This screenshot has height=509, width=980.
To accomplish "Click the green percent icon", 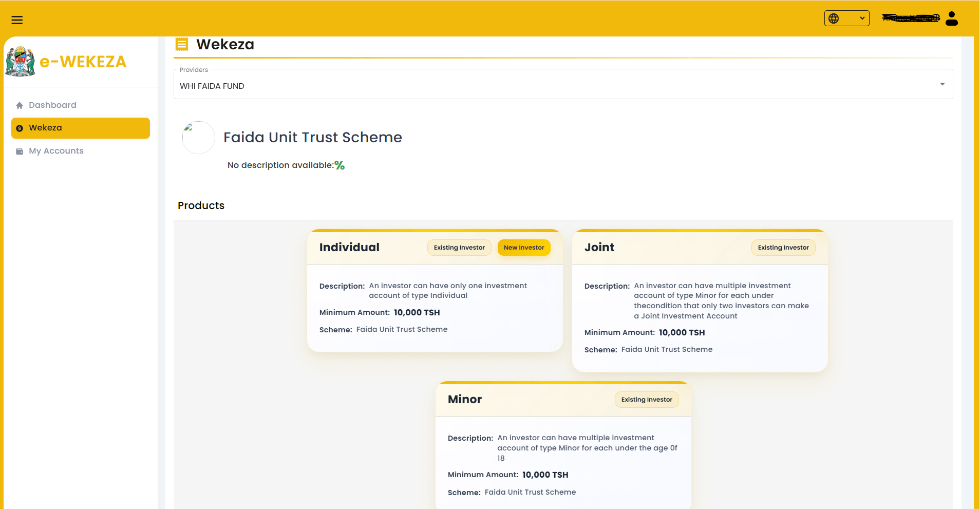I will (x=340, y=165).
